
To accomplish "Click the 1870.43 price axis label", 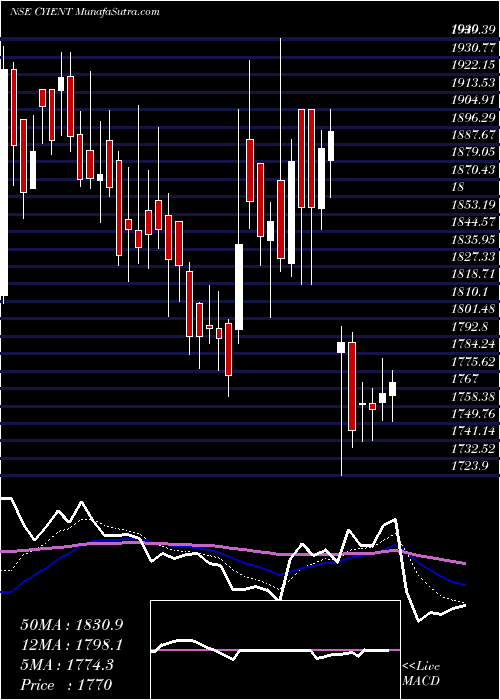I will click(x=473, y=169).
